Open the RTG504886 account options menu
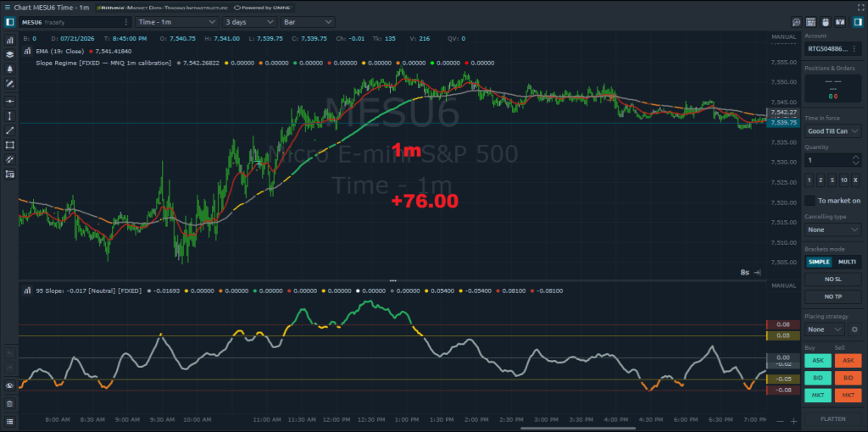 pos(854,48)
